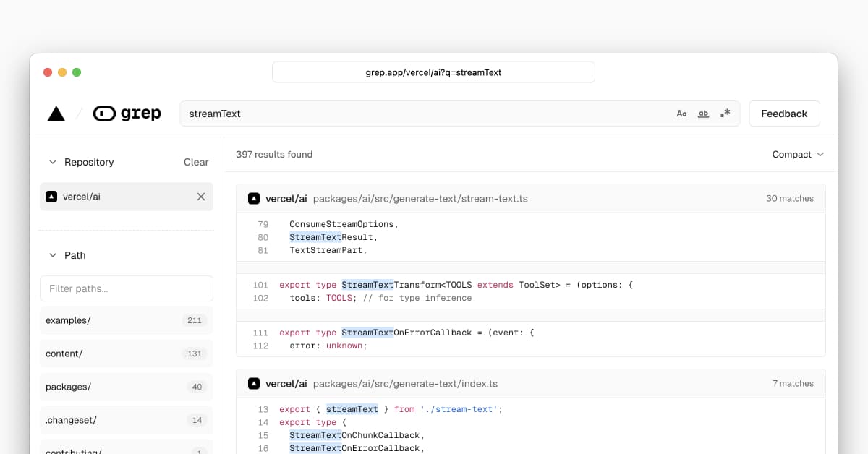Toggle whole word match option
This screenshot has height=454, width=868.
click(703, 113)
